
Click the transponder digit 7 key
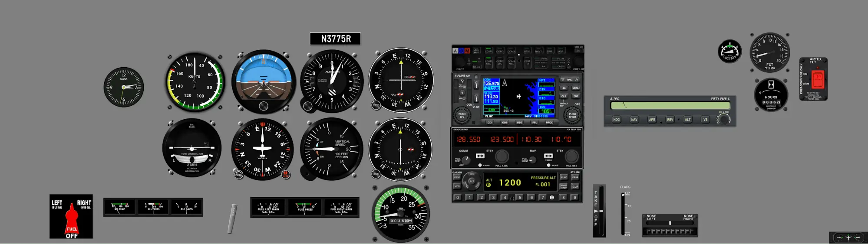[x=542, y=198]
